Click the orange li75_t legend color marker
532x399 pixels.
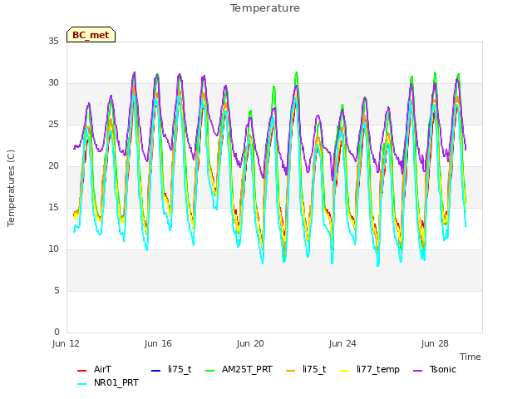pos(291,370)
